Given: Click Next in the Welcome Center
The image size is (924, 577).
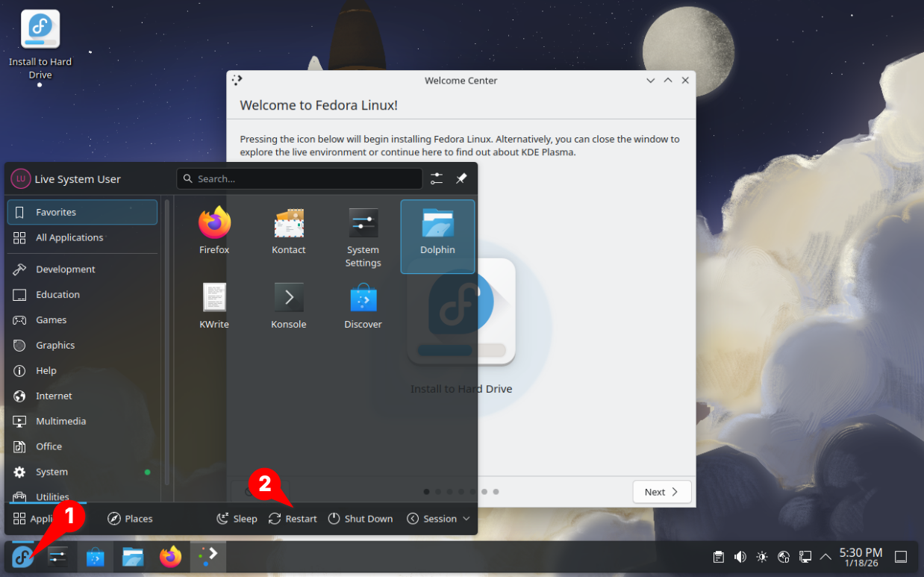Looking at the screenshot, I should coord(661,492).
